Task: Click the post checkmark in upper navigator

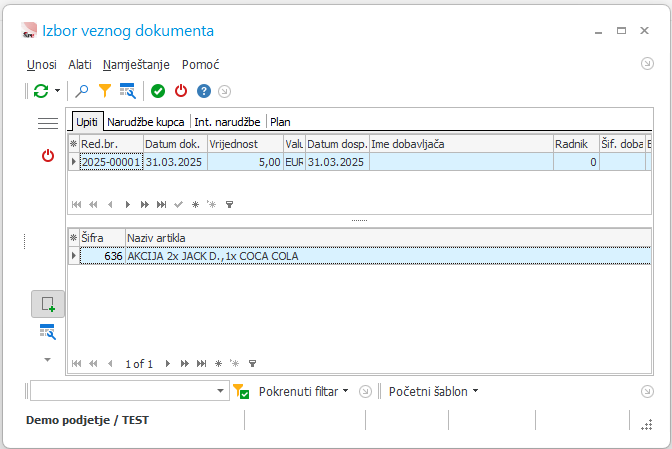Action: click(x=179, y=204)
